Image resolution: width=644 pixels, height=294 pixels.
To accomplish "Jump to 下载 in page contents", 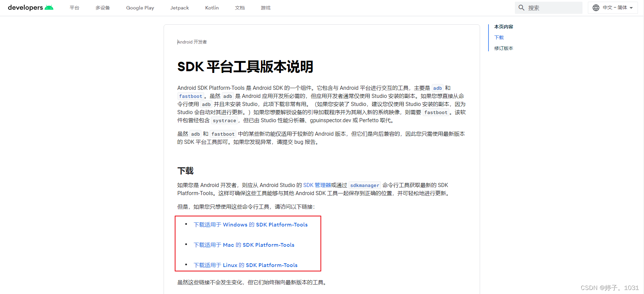I will 499,37.
